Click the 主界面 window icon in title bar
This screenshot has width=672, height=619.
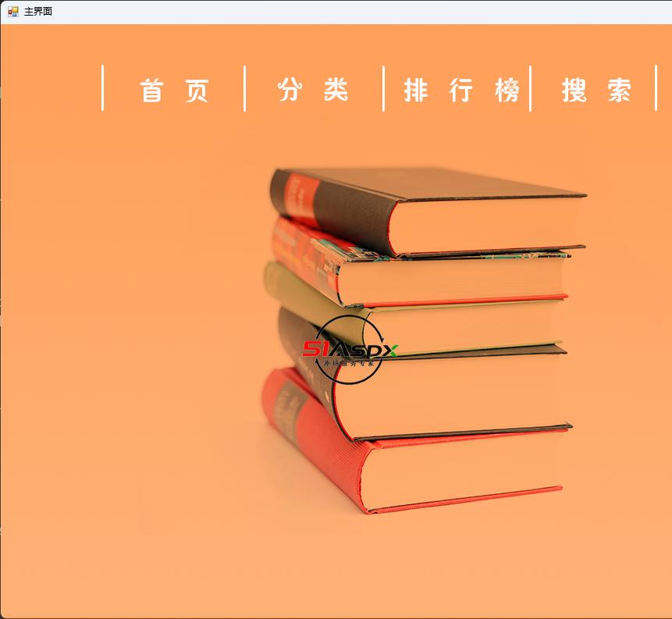click(x=12, y=12)
